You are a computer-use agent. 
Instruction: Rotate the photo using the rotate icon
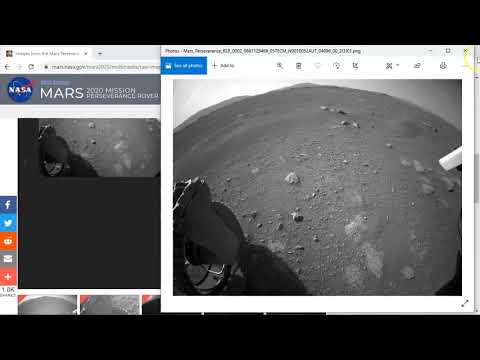[337, 66]
